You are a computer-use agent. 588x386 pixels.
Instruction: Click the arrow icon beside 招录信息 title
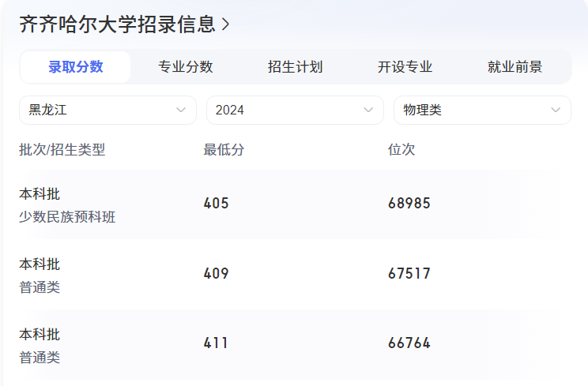225,24
